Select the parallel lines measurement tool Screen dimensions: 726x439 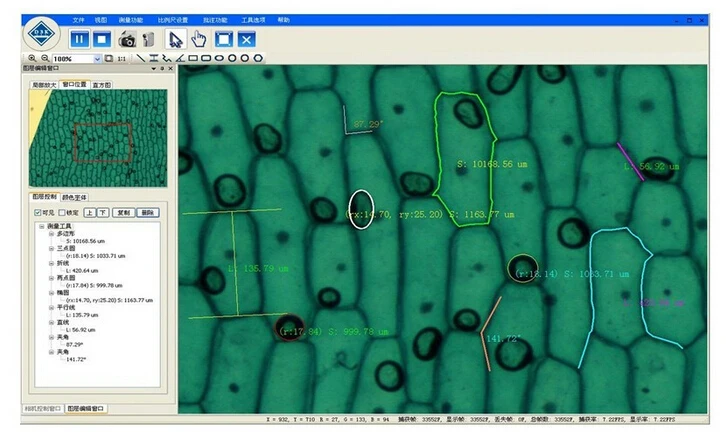154,58
